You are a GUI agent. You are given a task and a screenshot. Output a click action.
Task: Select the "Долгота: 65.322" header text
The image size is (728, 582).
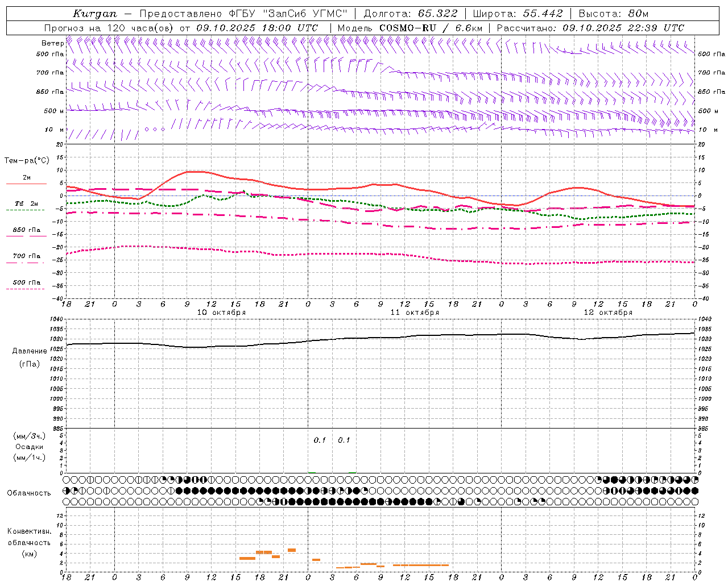[x=410, y=14]
